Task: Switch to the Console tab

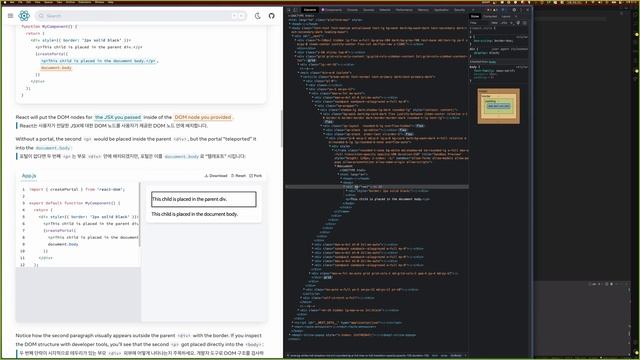Action: tap(352, 10)
